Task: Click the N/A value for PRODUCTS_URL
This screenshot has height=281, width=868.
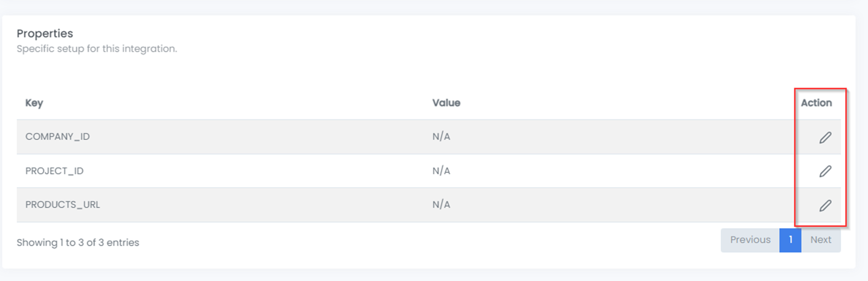Action: (441, 205)
